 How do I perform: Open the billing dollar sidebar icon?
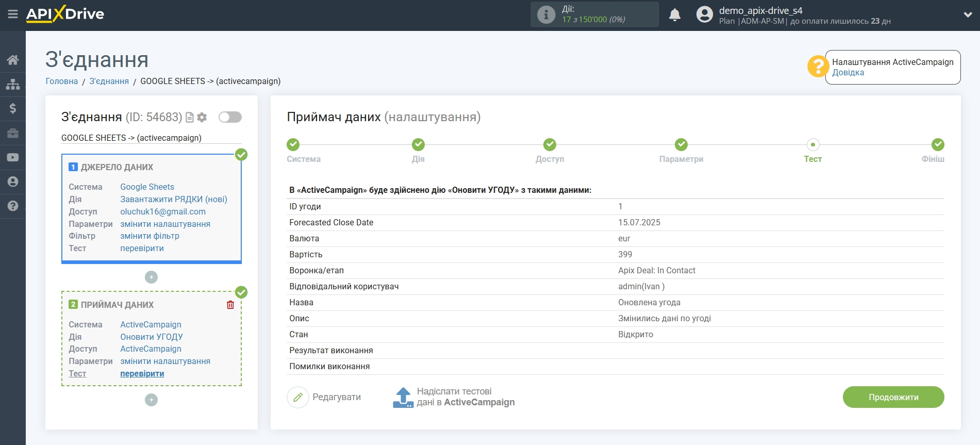pyautogui.click(x=13, y=108)
